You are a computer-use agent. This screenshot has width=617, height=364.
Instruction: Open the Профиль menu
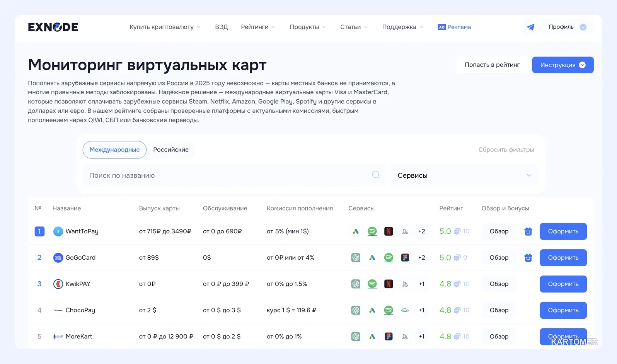pos(568,27)
